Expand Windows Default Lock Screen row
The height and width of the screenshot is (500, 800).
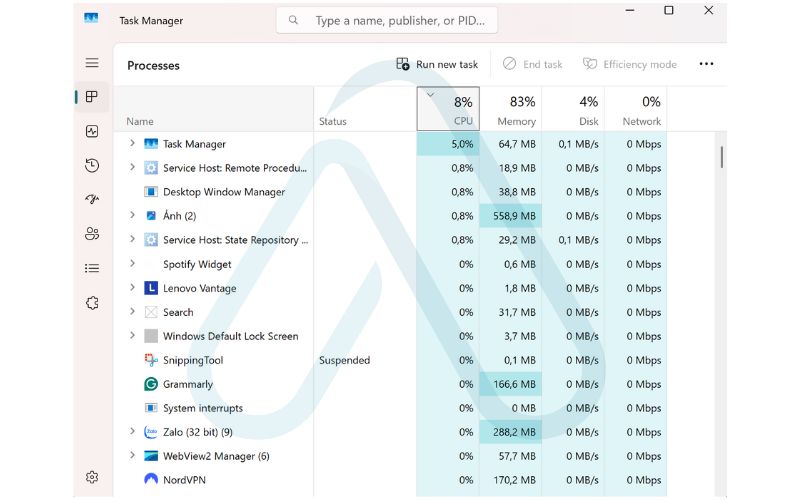pos(132,335)
